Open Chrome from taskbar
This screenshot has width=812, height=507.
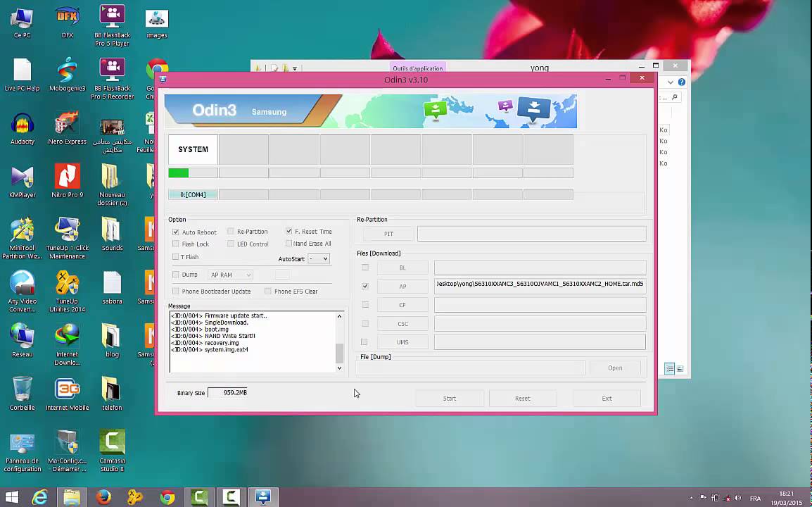[167, 497]
